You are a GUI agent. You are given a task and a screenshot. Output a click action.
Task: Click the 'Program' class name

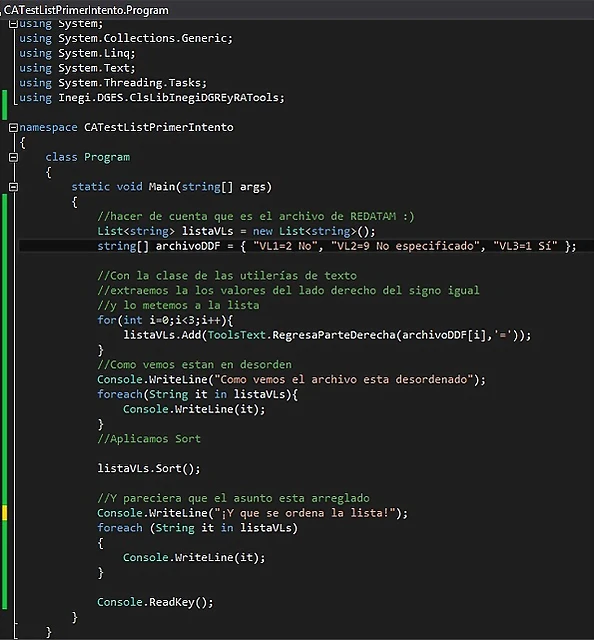tap(107, 157)
